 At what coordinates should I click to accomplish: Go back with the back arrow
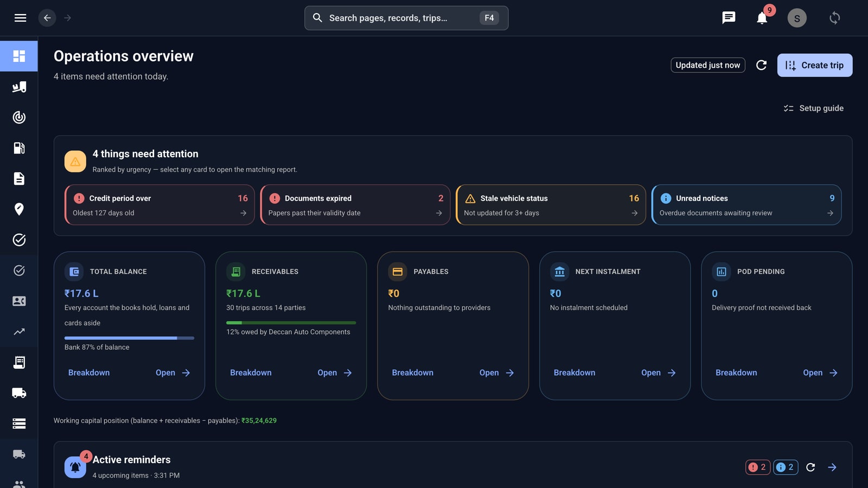click(47, 18)
